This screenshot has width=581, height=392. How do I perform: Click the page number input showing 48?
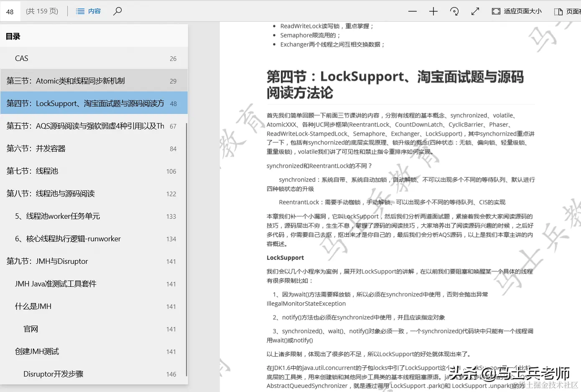click(10, 11)
